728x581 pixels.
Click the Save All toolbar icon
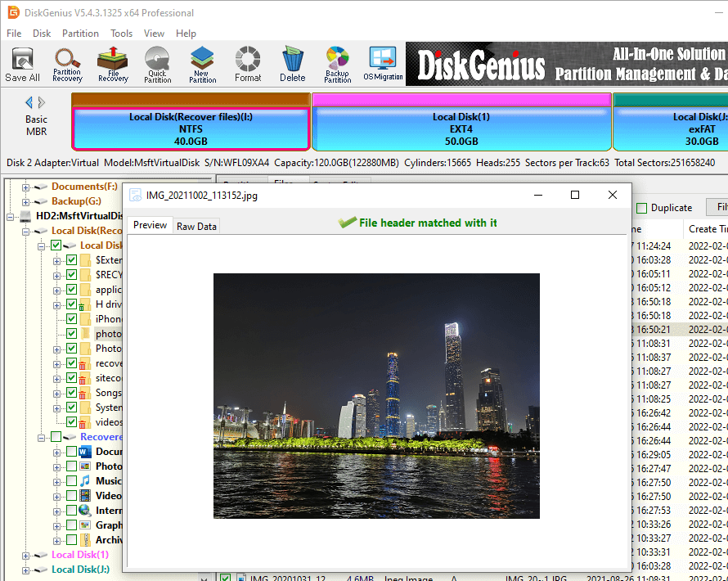pos(22,64)
